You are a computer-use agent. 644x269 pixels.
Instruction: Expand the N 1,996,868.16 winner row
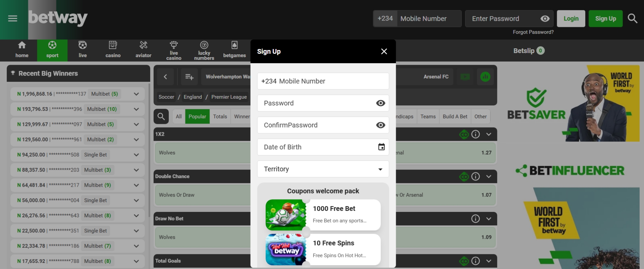(x=136, y=94)
